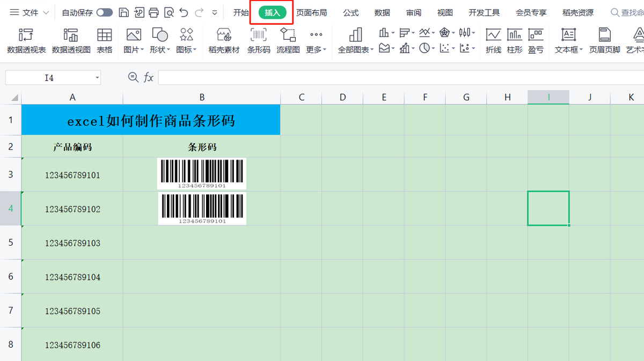The height and width of the screenshot is (361, 644).
Task: Click the print preview icon
Action: (169, 12)
